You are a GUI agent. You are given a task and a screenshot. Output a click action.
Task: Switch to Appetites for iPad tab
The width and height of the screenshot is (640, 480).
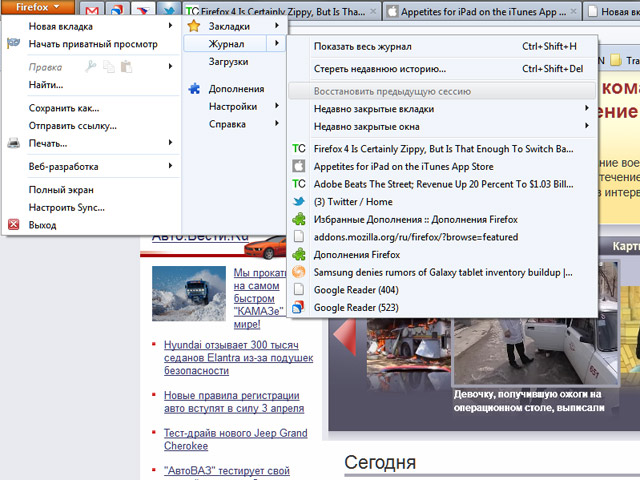[481, 11]
